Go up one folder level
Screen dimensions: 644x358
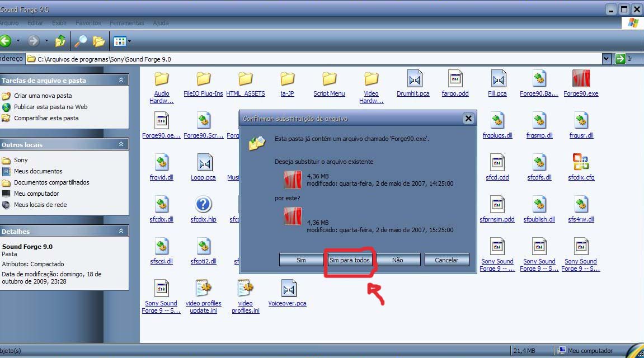pyautogui.click(x=60, y=41)
